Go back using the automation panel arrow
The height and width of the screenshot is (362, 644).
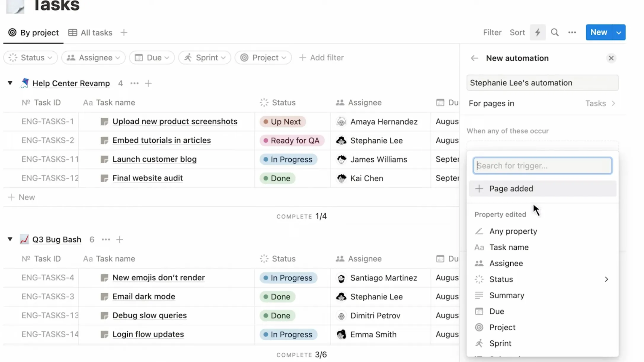pos(474,58)
